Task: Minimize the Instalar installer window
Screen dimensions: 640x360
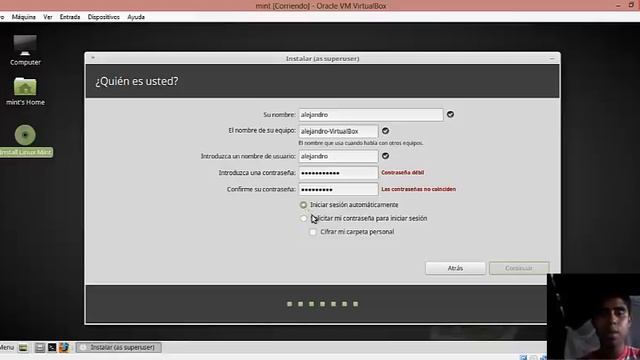Action: pyautogui.click(x=552, y=58)
